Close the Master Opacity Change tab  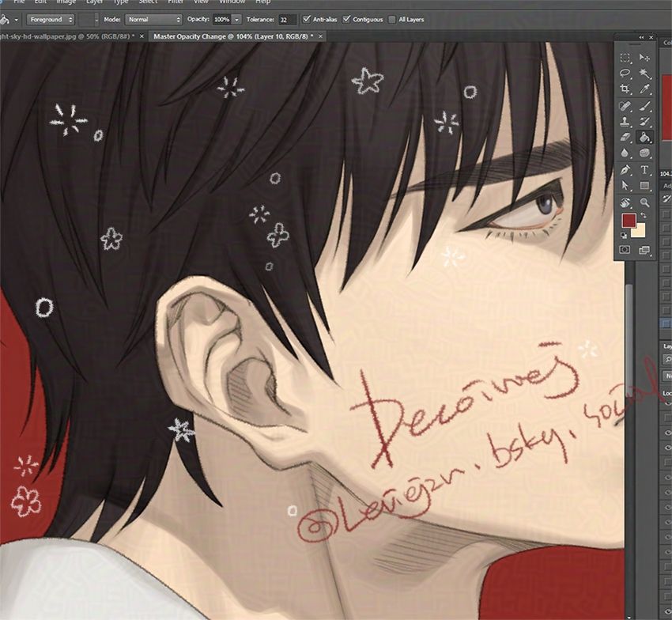(320, 36)
